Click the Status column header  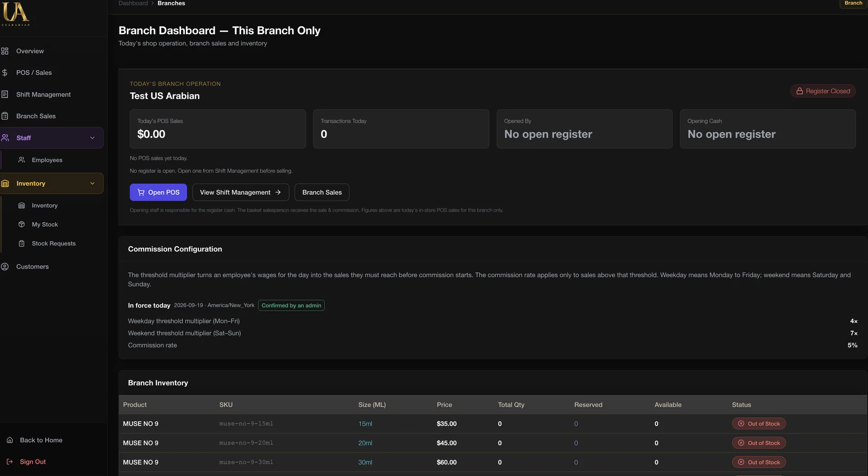(741, 405)
